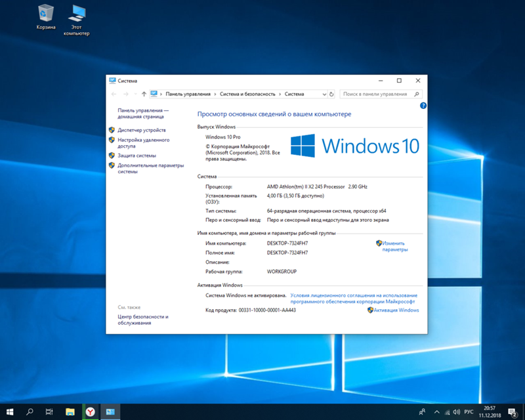Switch the РУС input language indicator

pyautogui.click(x=469, y=412)
